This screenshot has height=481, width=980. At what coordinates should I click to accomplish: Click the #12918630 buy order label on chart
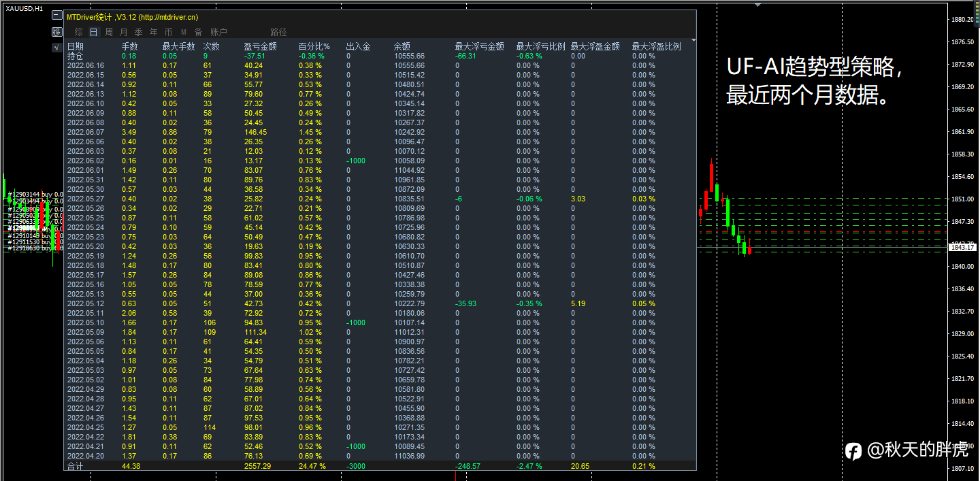click(35, 249)
